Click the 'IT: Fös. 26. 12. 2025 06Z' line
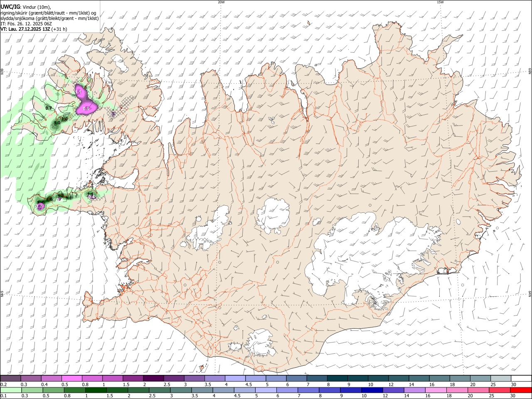The width and height of the screenshot is (532, 399). tap(26, 24)
